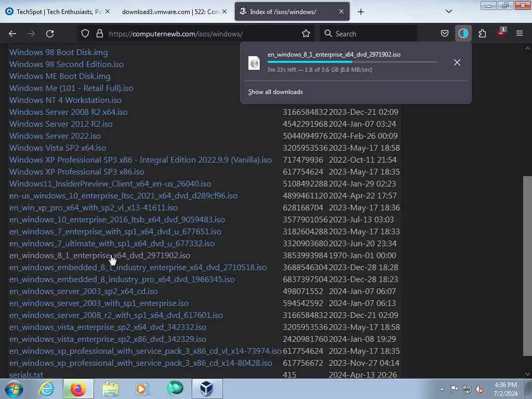Click the Firefox taskbar icon
This screenshot has width=532, height=399.
point(78,389)
